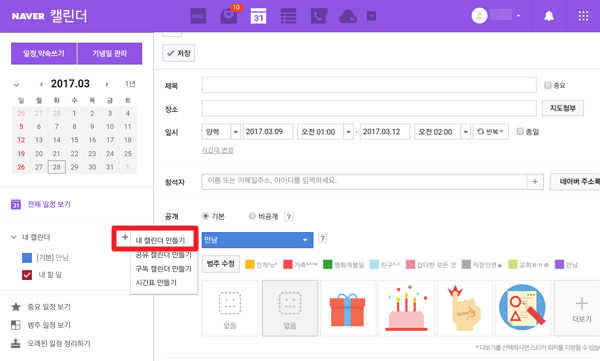Viewport: 600px width, 361px height.
Task: Click plus button to add attendee
Action: [x=535, y=181]
